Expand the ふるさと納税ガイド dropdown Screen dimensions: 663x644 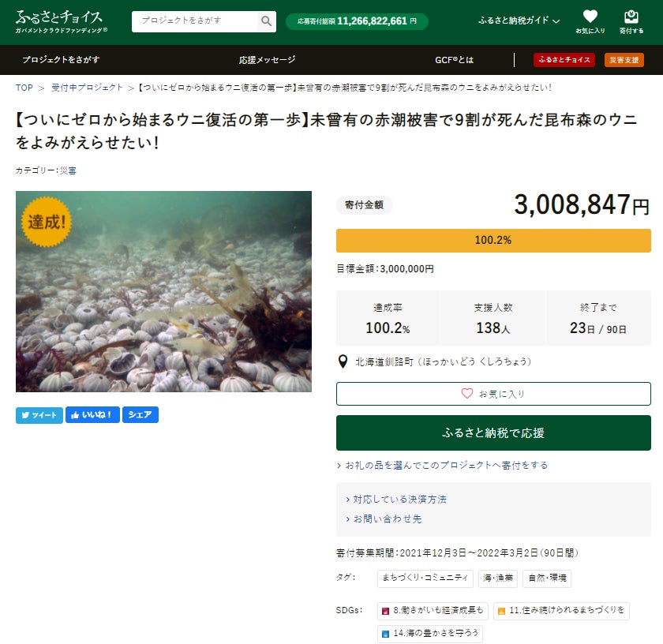tap(519, 21)
